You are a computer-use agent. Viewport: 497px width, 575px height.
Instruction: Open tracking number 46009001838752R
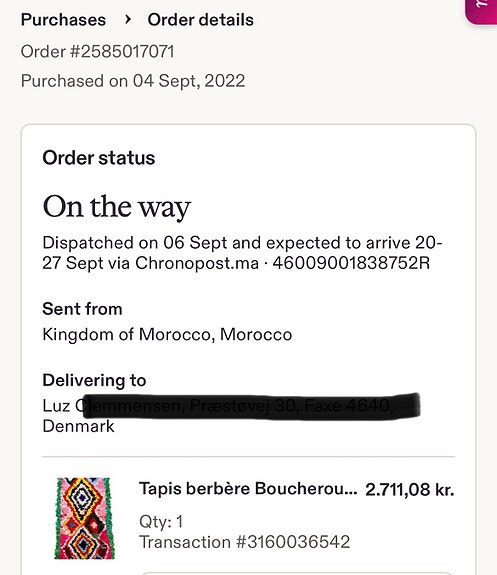click(351, 263)
